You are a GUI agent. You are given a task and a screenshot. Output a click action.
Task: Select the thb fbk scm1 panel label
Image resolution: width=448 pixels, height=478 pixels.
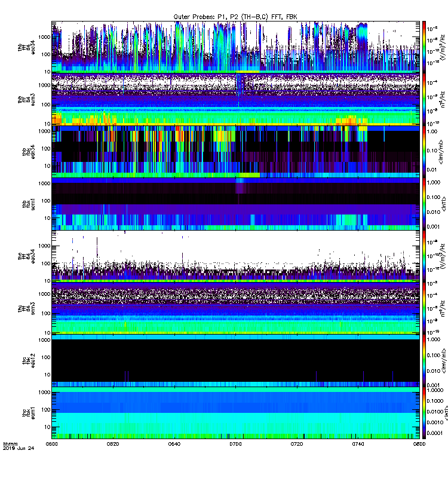tap(29, 204)
